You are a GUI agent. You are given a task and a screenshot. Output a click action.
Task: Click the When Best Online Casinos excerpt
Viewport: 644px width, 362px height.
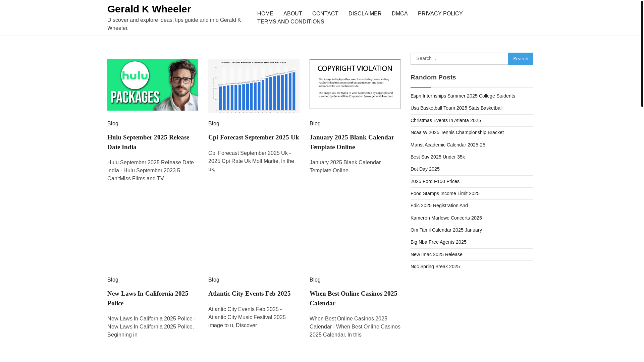pos(355,327)
